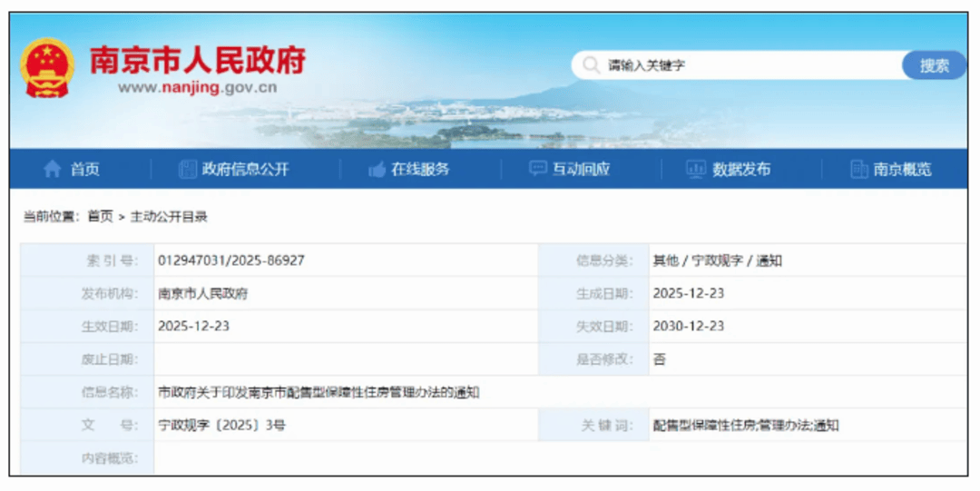Image resolution: width=980 pixels, height=491 pixels.
Task: Click the 首页 breadcrumb link
Action: (x=100, y=217)
